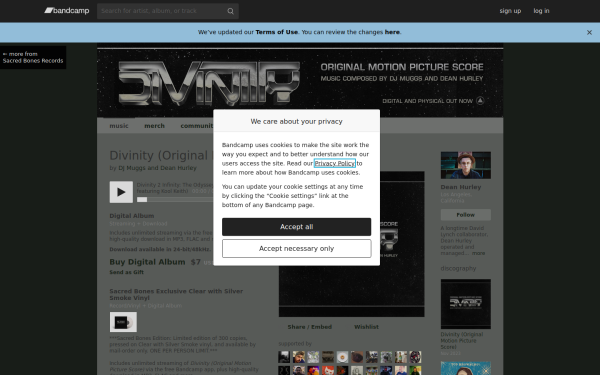Open the clear vinyl thumbnail image
The image size is (600, 375).
pos(123,322)
